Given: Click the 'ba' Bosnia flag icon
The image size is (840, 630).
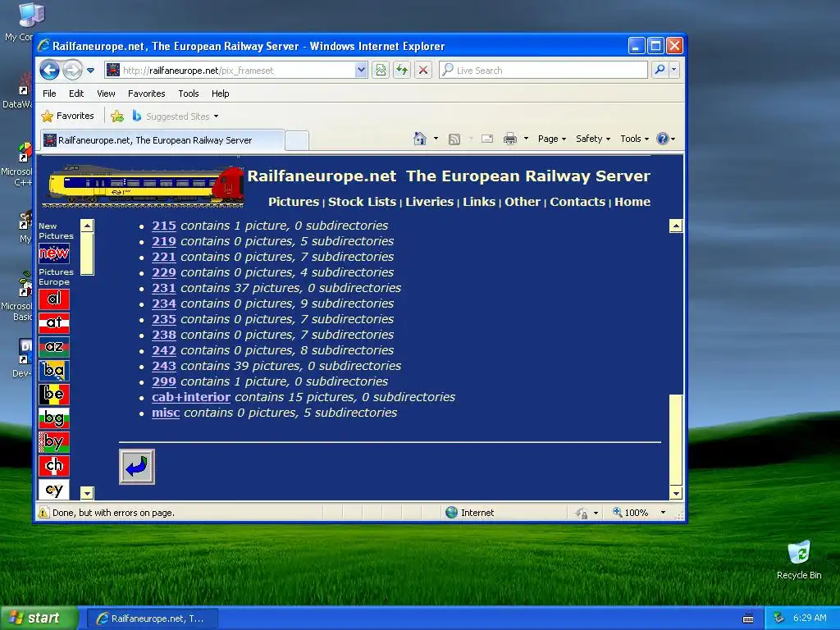Looking at the screenshot, I should 54,371.
